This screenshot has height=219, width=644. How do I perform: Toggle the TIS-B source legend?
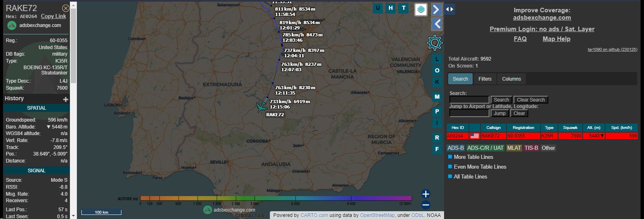click(531, 148)
